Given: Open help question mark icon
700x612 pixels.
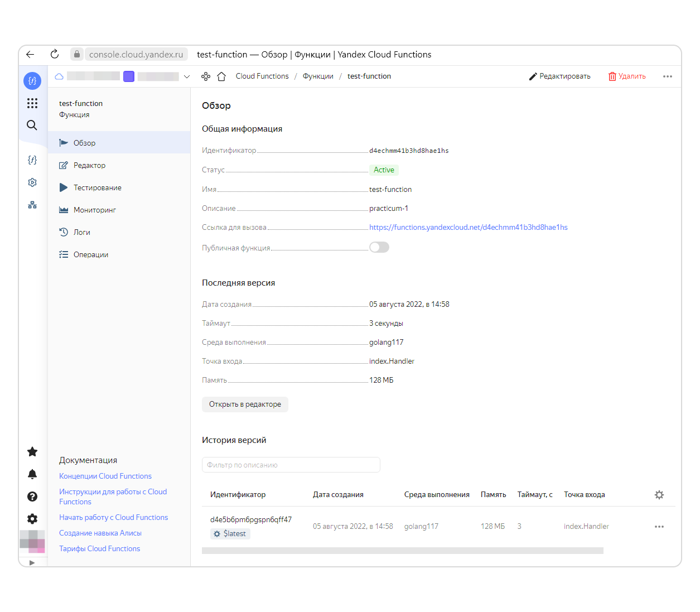Looking at the screenshot, I should 32,497.
